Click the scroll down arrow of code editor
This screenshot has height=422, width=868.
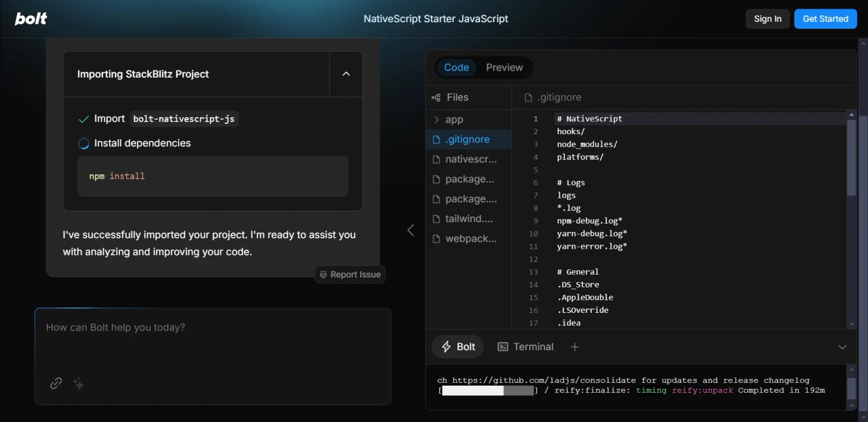click(851, 324)
